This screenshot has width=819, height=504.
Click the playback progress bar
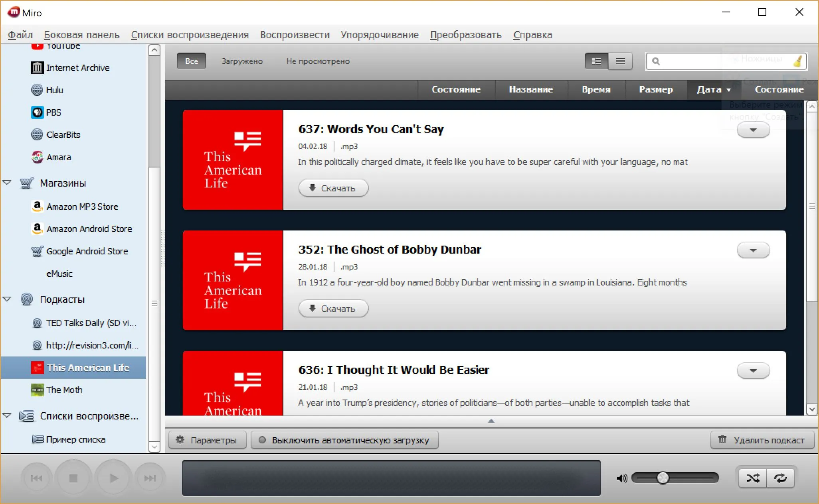coord(391,478)
